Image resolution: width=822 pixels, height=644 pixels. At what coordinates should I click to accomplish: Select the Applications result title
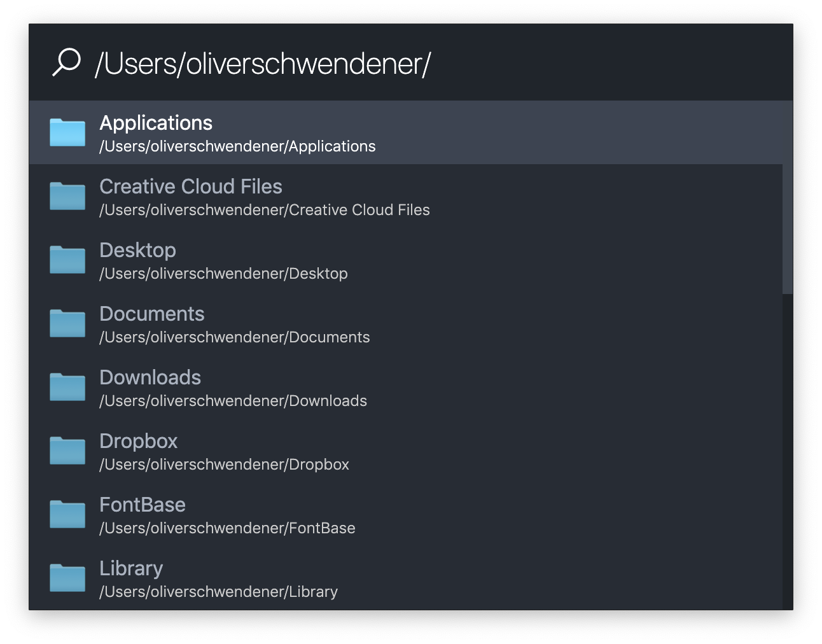coord(156,123)
